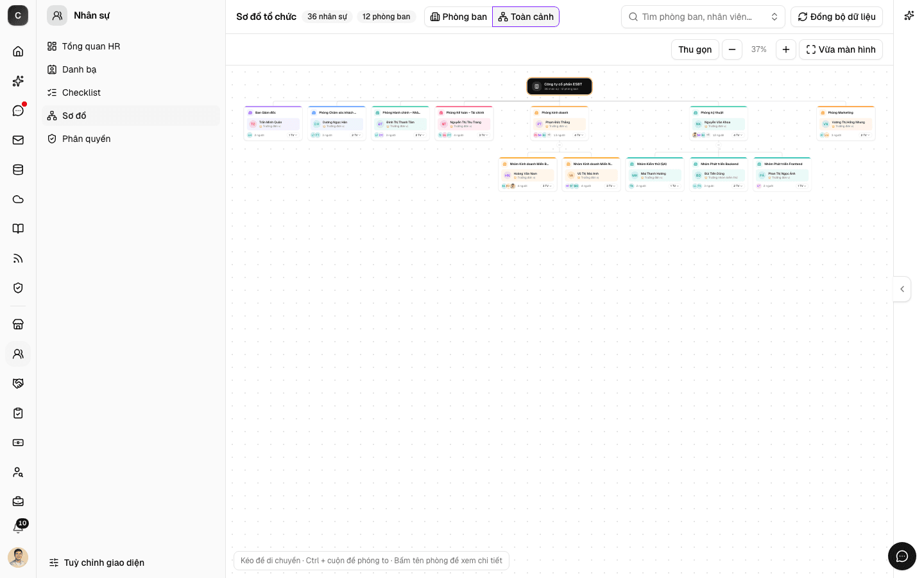Click the Thu gọn button

pyautogui.click(x=695, y=49)
